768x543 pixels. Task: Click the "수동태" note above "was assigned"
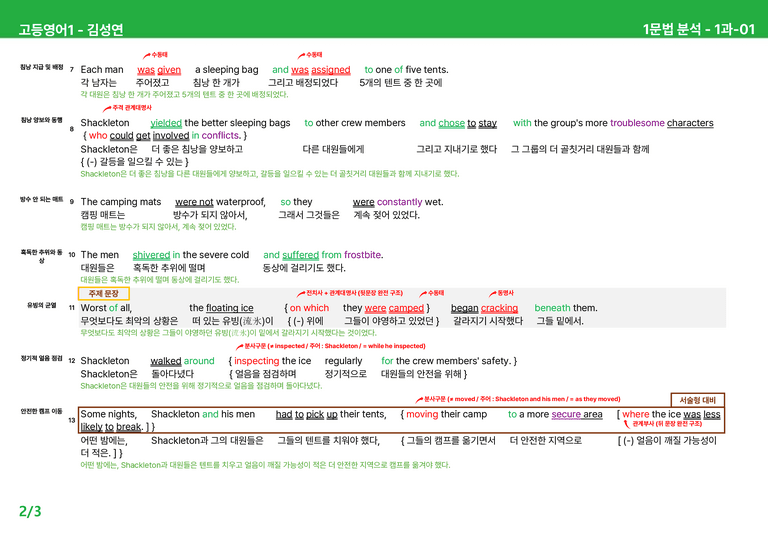[314, 55]
